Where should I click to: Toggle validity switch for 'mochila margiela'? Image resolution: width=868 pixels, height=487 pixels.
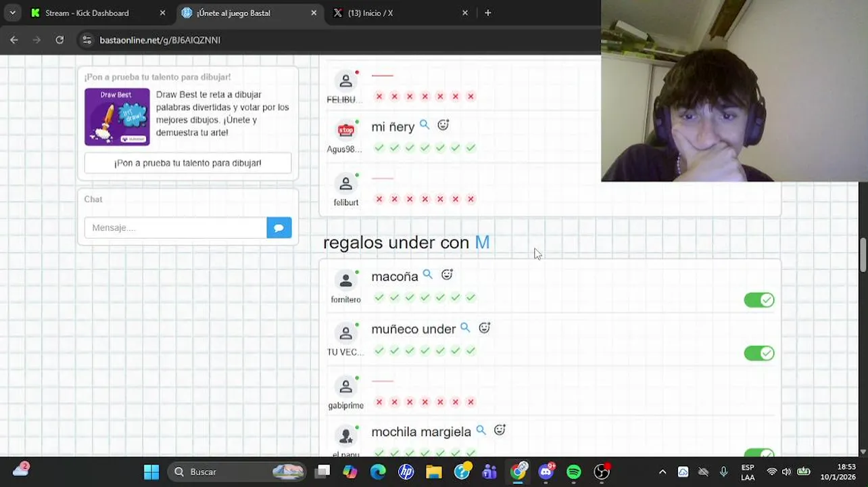point(759,453)
